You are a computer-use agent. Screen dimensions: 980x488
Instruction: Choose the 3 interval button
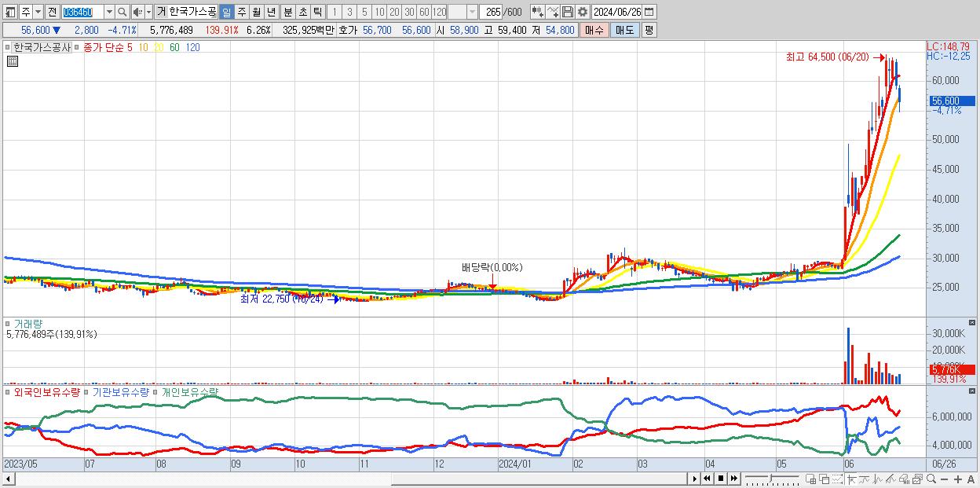click(x=349, y=12)
